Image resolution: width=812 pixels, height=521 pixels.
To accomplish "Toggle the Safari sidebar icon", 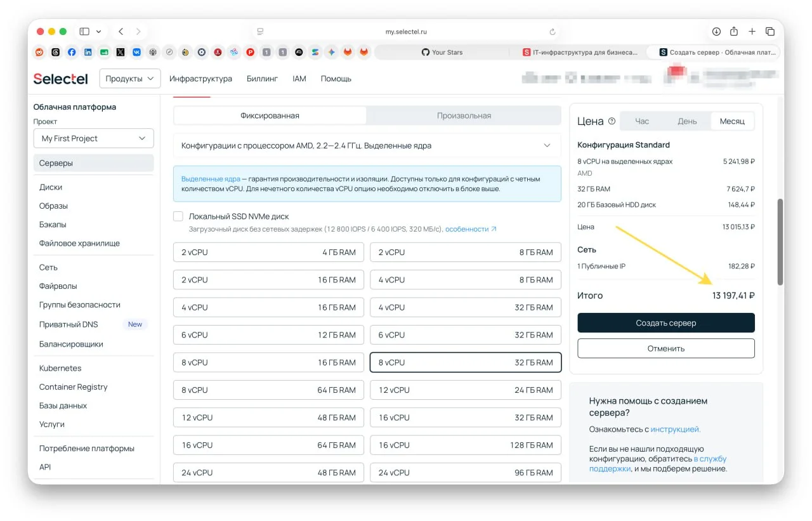I will coord(84,31).
